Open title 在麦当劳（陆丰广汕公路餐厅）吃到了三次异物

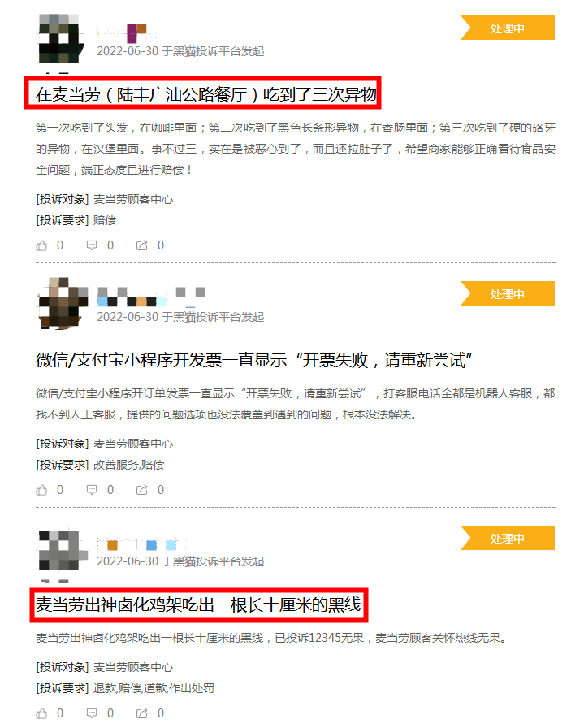point(205,94)
